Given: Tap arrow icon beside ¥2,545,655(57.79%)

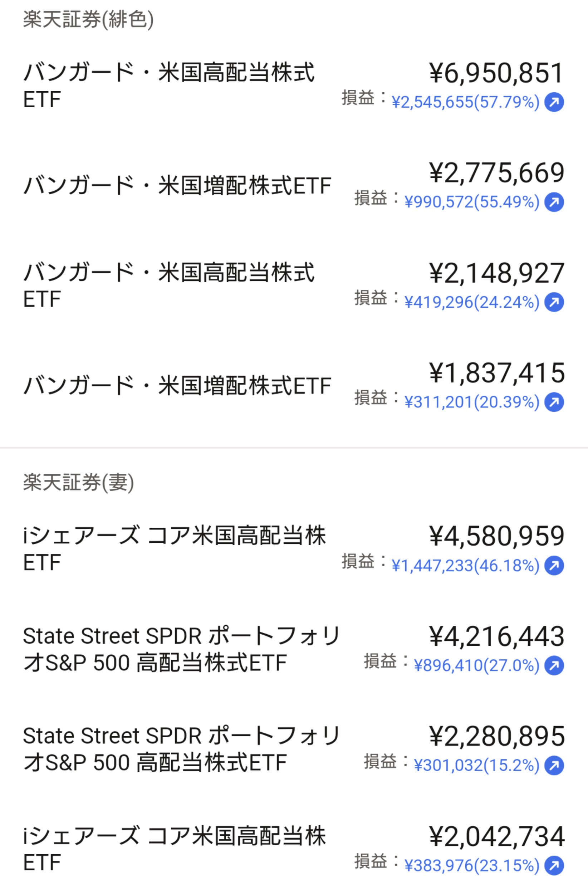Looking at the screenshot, I should click(554, 102).
